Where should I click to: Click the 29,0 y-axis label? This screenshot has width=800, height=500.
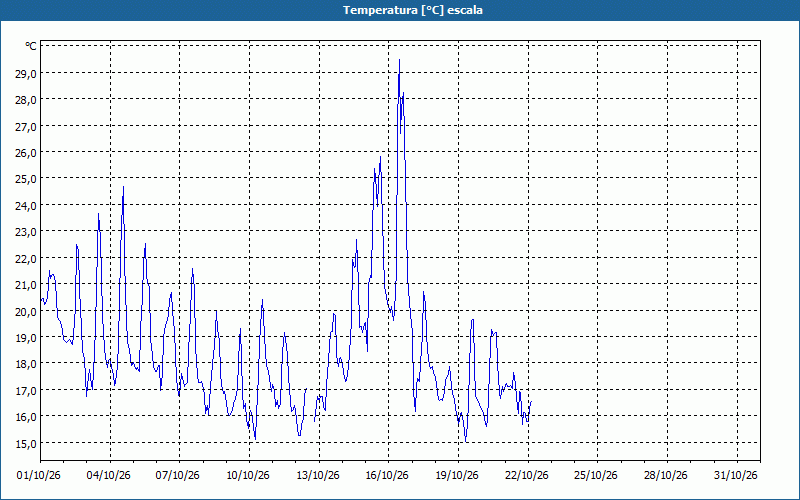tap(26, 73)
